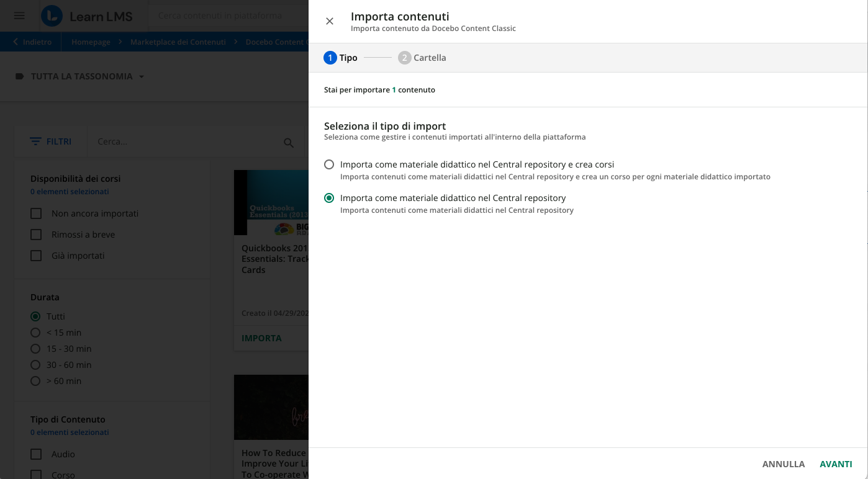
Task: Click the Indietro back link
Action: [x=37, y=42]
